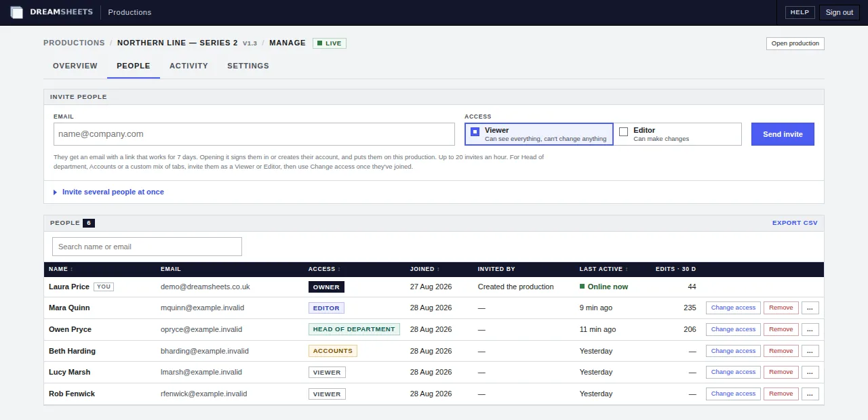Click email rfenwick@example.invalid
868x420 pixels.
click(203, 394)
